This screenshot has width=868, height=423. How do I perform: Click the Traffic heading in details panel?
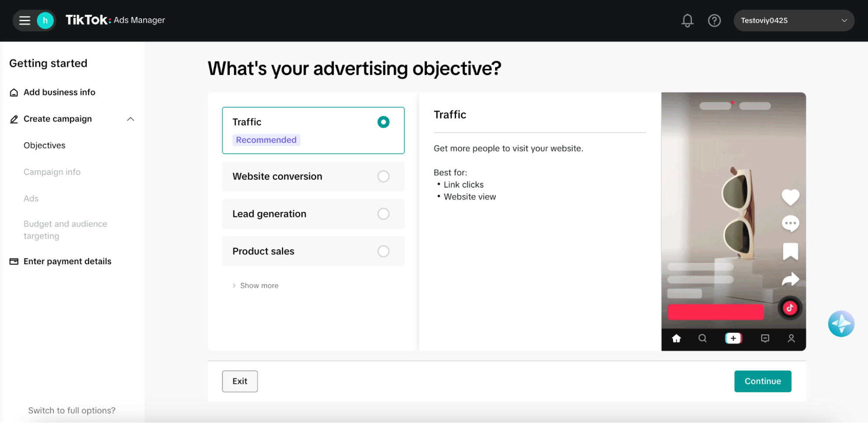[x=450, y=115]
